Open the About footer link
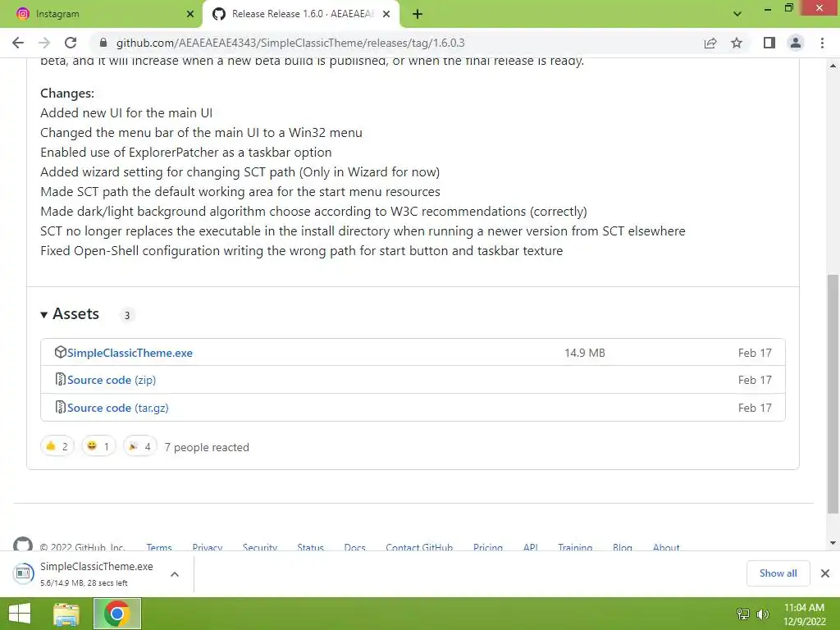This screenshot has width=840, height=630. point(666,547)
